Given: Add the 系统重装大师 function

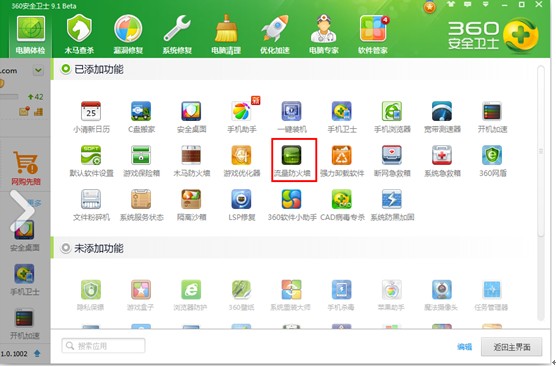Looking at the screenshot, I should point(291,295).
